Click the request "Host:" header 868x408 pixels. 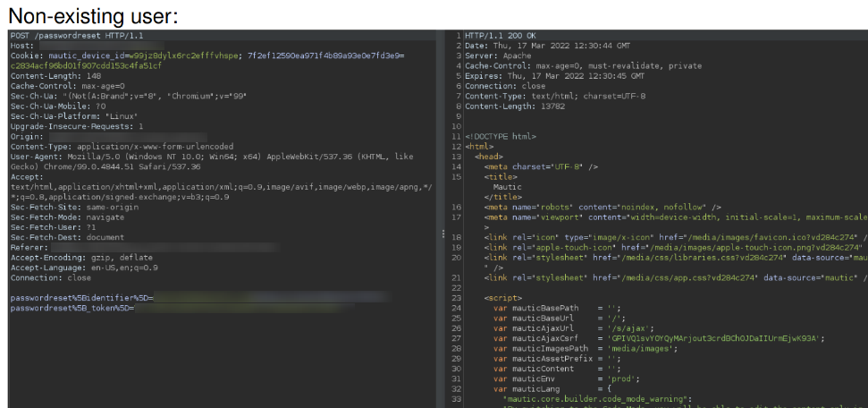(22, 46)
